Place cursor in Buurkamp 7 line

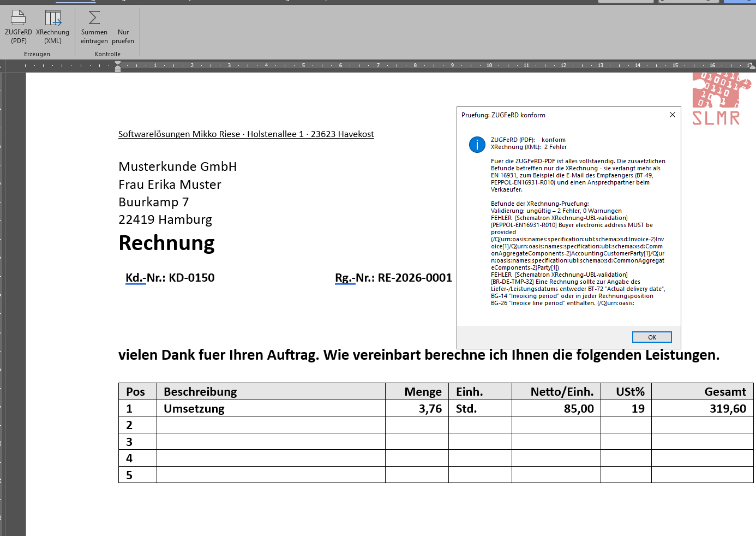pyautogui.click(x=154, y=202)
